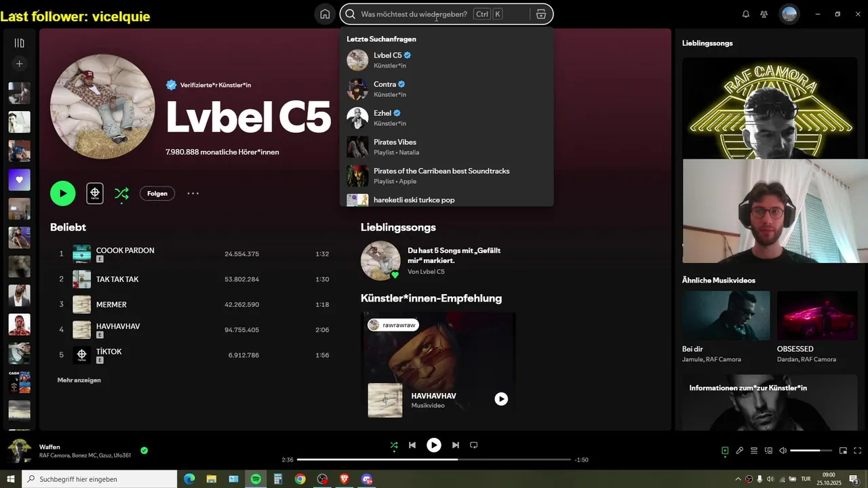
Task: Click the plus Create icon in sidebar
Action: click(19, 64)
